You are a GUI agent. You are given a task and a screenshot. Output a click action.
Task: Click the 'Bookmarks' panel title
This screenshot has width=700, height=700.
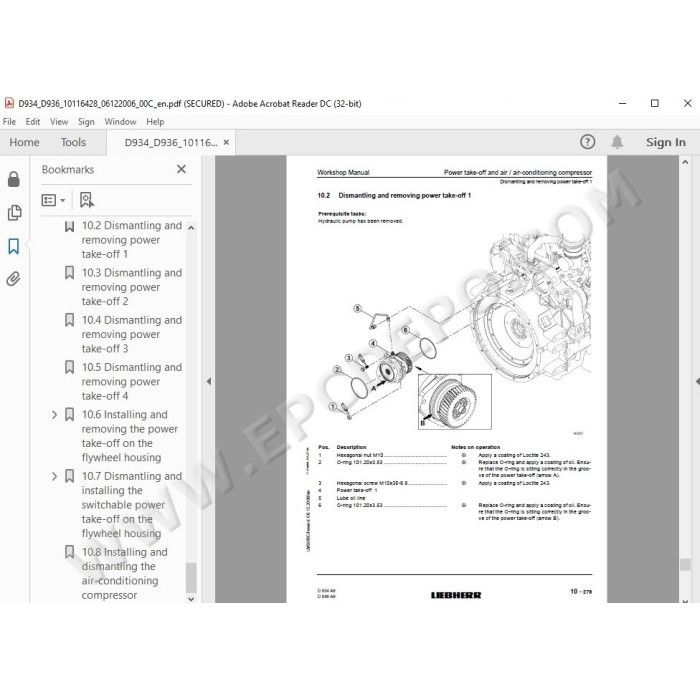[68, 170]
